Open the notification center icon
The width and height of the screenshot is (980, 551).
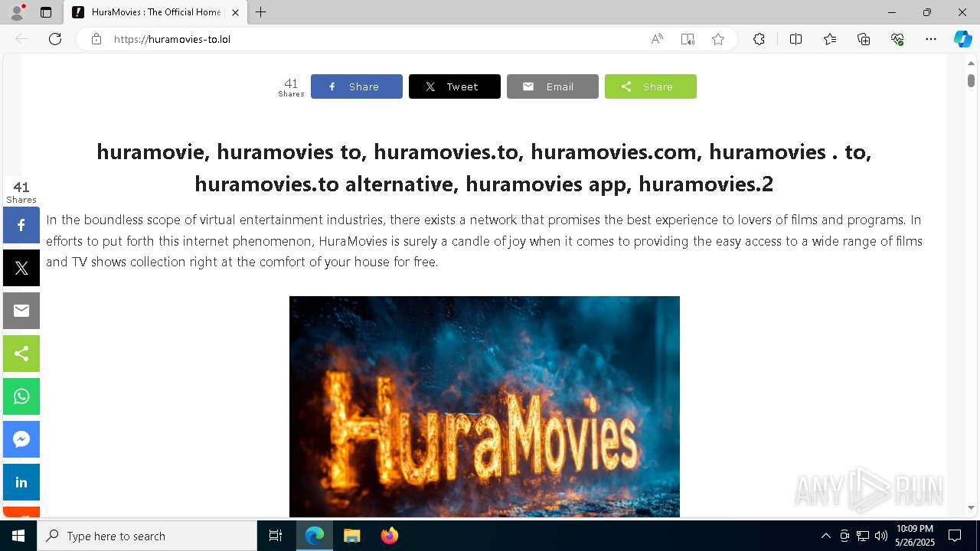coord(955,536)
